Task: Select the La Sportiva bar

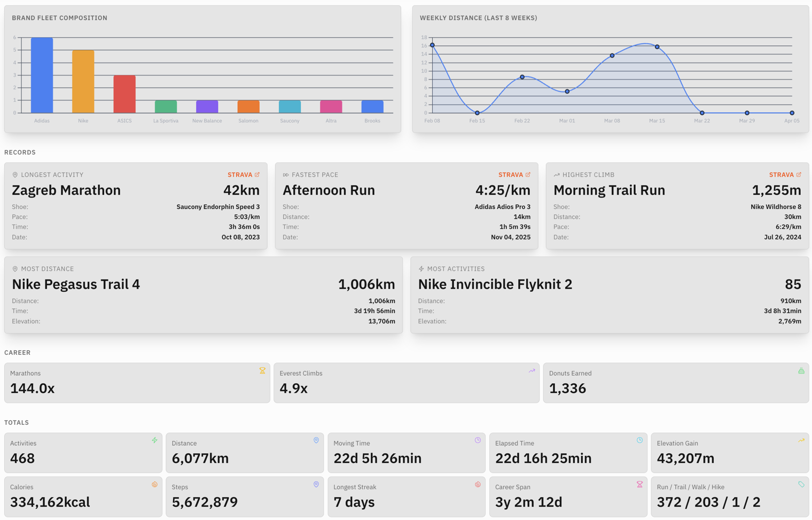Action: pos(166,106)
